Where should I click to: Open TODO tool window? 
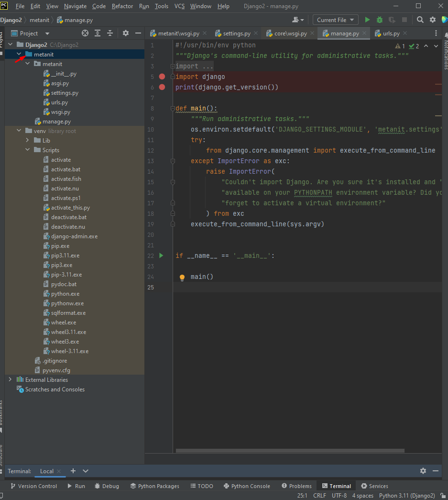pos(202,486)
